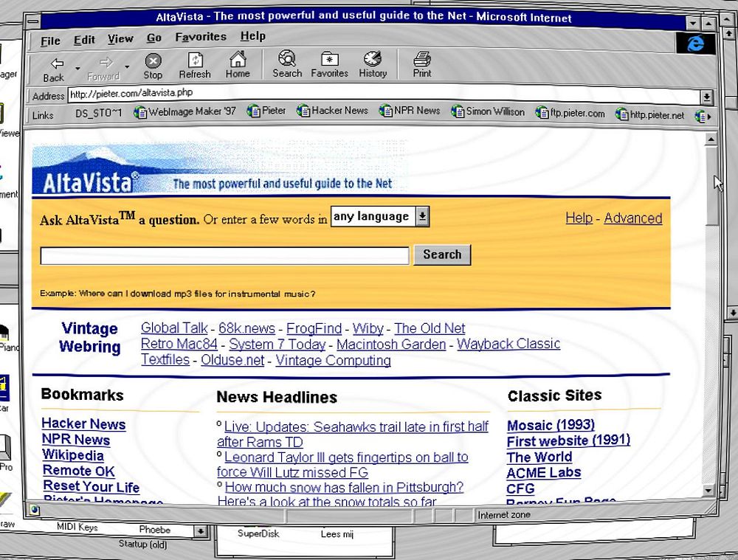Go to the Home page
Viewport: 738px width, 560px height.
pyautogui.click(x=238, y=65)
